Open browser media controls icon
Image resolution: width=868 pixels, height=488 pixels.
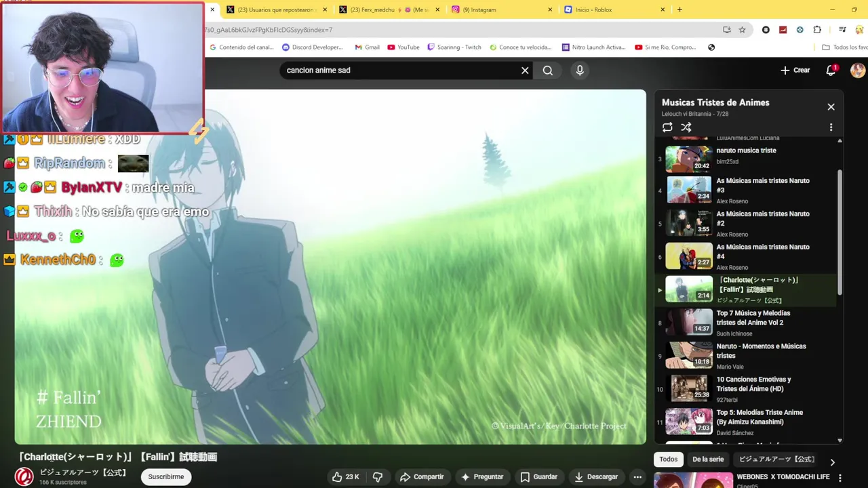[x=842, y=30]
